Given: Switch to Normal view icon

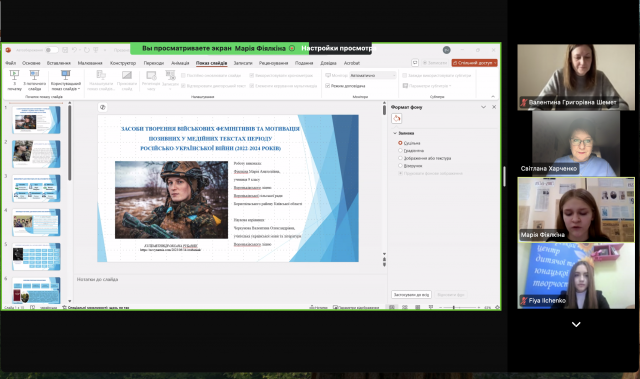Looking at the screenshot, I should click(x=392, y=307).
